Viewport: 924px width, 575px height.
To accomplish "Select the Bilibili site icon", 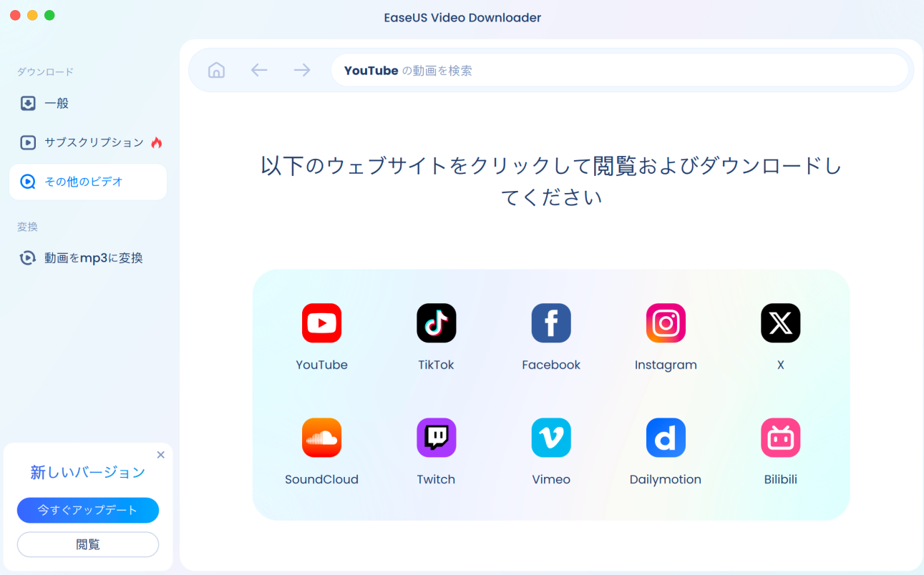I will click(x=780, y=438).
